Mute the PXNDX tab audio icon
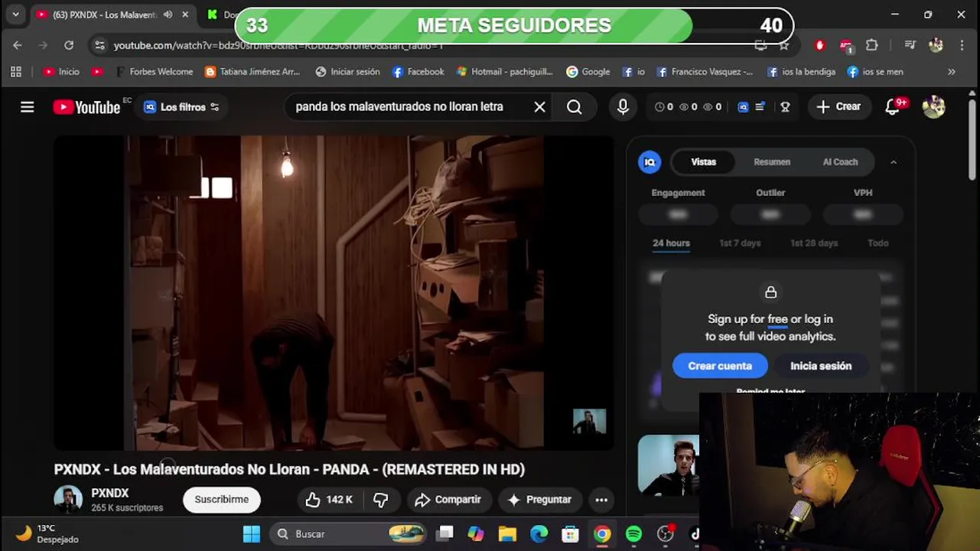 pyautogui.click(x=168, y=15)
